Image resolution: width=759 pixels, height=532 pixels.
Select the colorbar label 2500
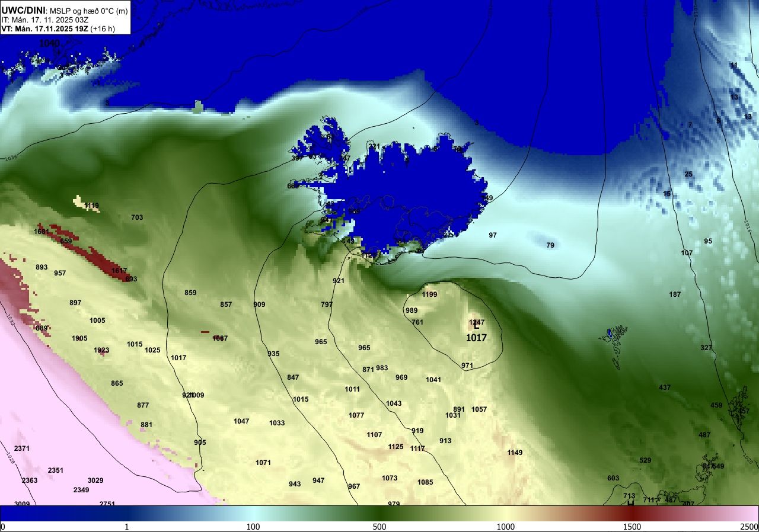pyautogui.click(x=750, y=527)
